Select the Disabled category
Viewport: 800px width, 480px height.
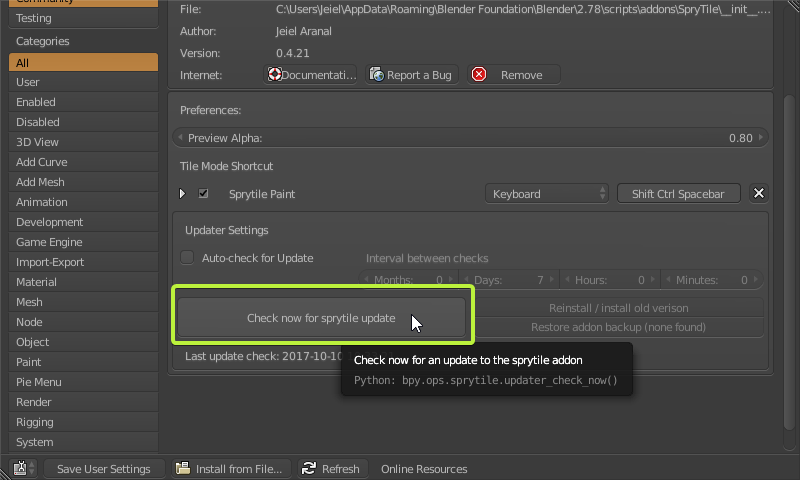pos(83,122)
